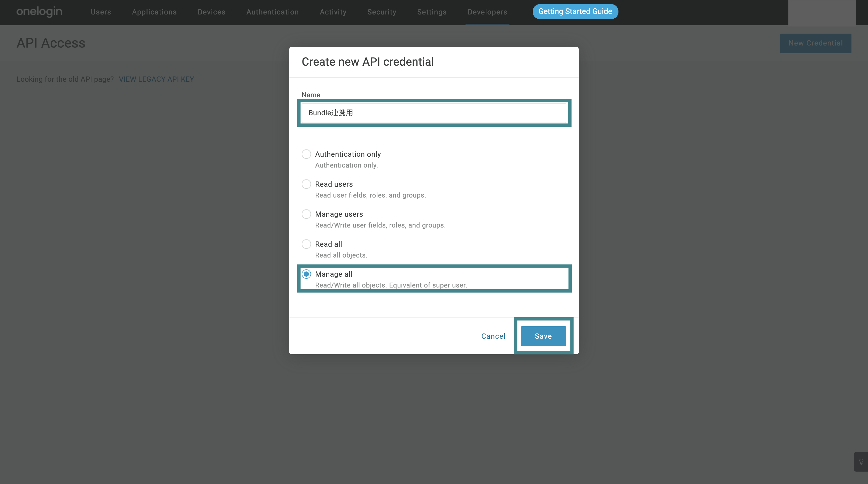This screenshot has height=484, width=868.
Task: Click 'Read user fields, roles, and groups.' text
Action: 370,195
